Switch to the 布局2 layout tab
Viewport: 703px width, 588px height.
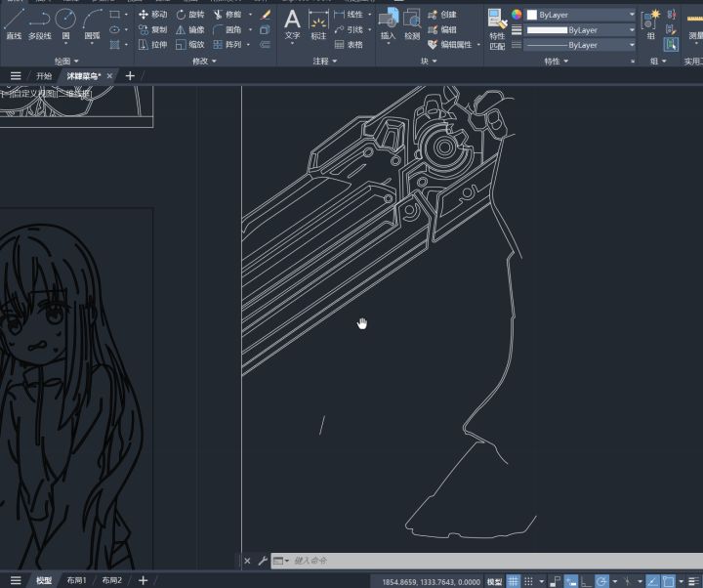pyautogui.click(x=111, y=580)
